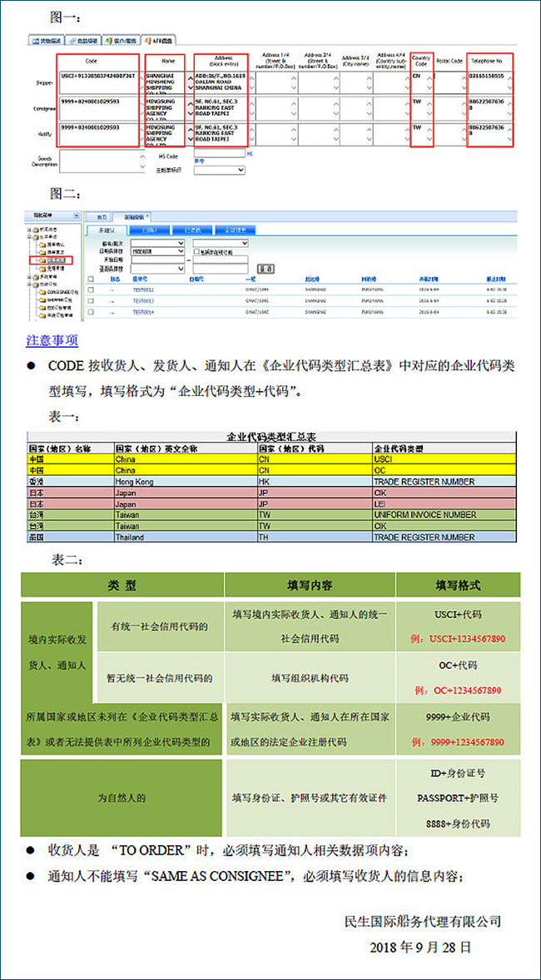This screenshot has width=541, height=980.
Task: Open the CONSIGNEE订舱 tree folder
Action: coord(59,292)
